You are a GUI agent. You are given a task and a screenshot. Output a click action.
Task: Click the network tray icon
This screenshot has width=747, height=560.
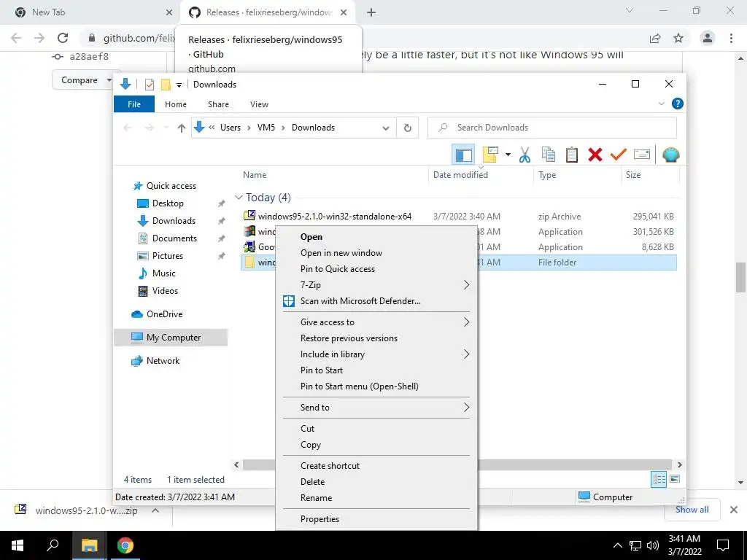[x=635, y=545]
